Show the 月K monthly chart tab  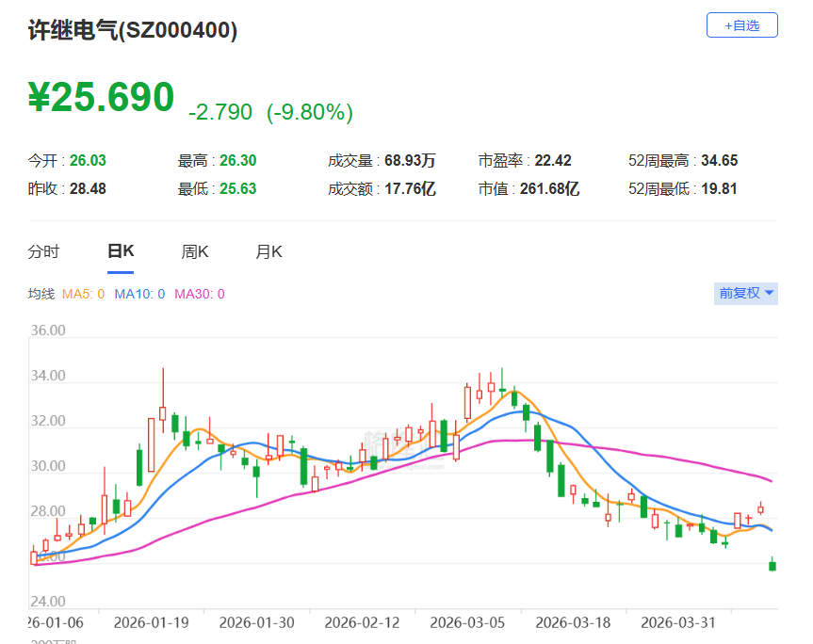tap(268, 251)
